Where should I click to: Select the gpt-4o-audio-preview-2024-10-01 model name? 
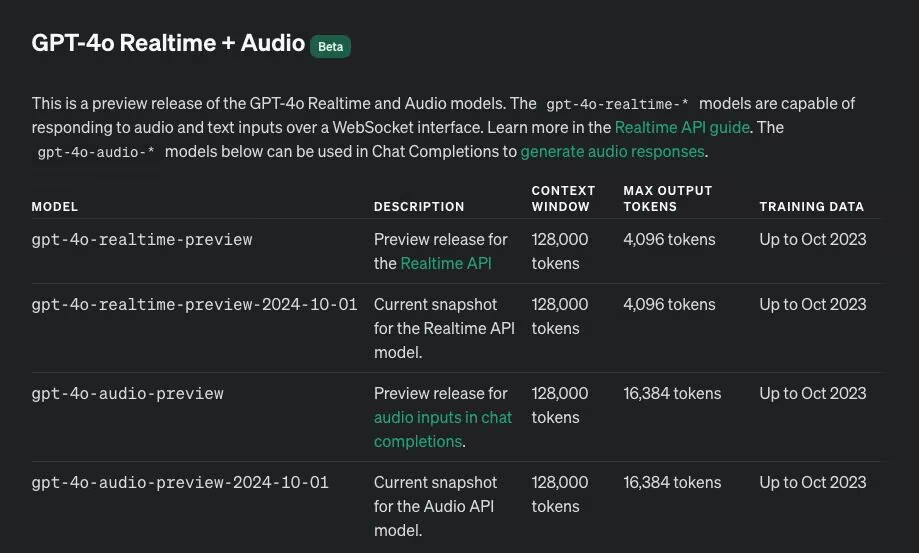[x=180, y=483]
